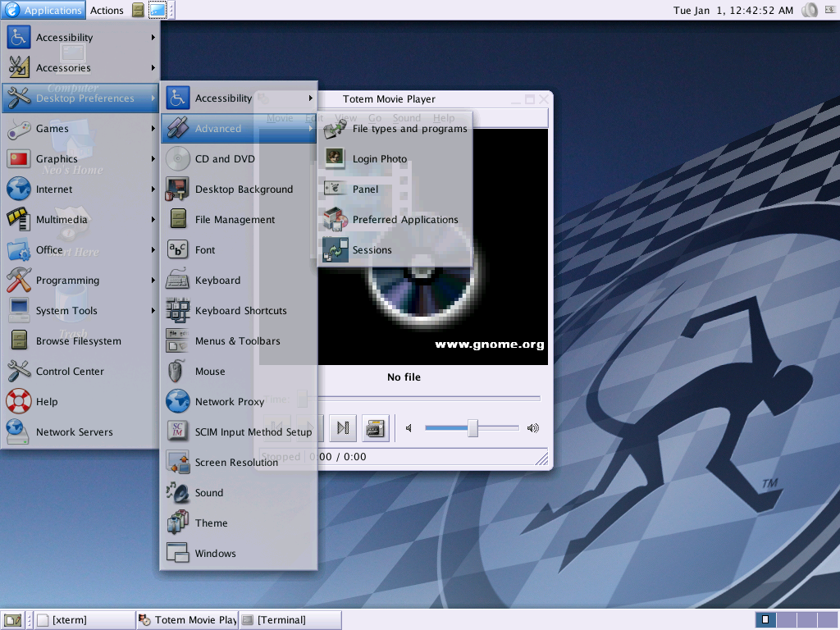The image size is (840, 630).
Task: Open Accessories menu icon
Action: point(18,67)
